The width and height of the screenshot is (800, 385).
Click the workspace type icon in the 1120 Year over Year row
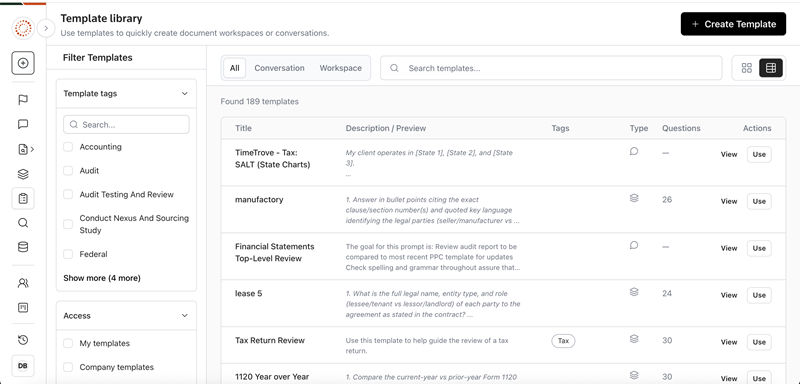point(634,375)
